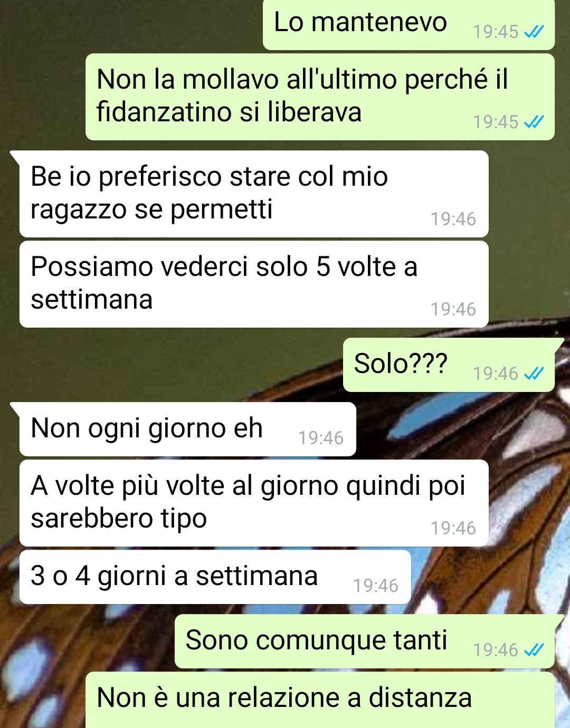Tap the 'Possiamo vederci solo 5 volte' message
The height and width of the screenshot is (728, 570).
253,284
